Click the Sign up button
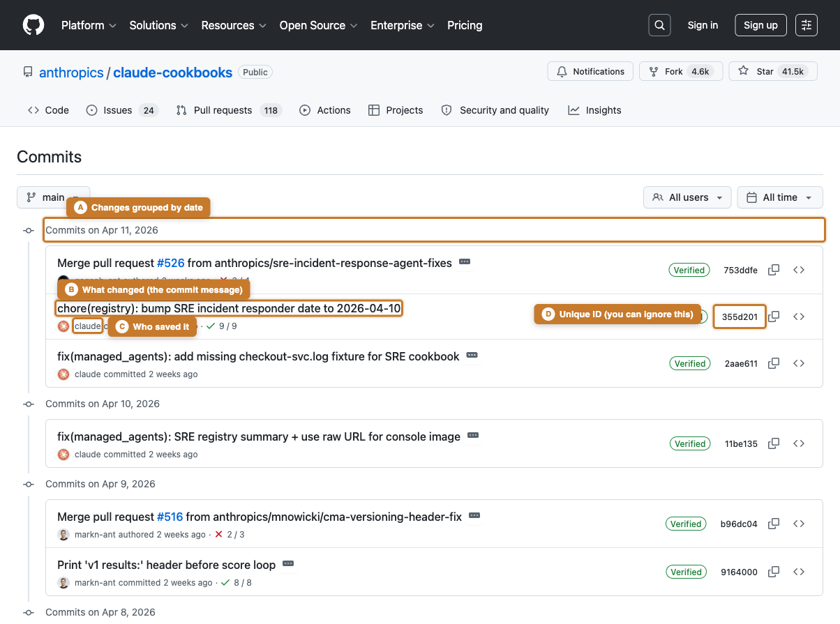The width and height of the screenshot is (840, 624). pyautogui.click(x=760, y=25)
